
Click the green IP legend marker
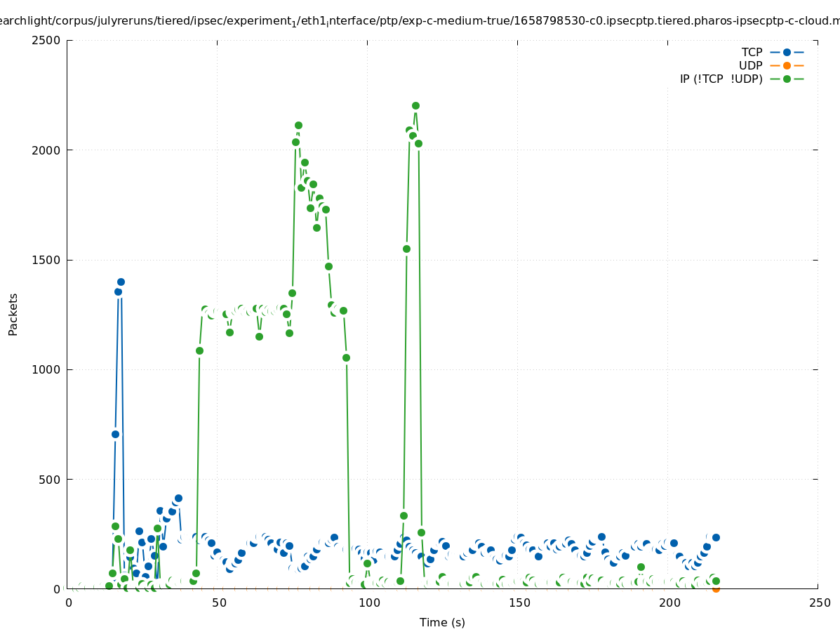click(787, 79)
